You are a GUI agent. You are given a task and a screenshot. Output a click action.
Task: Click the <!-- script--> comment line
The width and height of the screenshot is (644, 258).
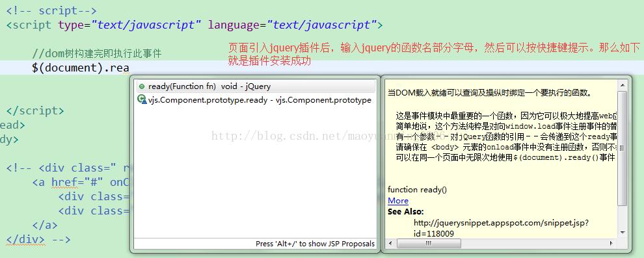[x=51, y=10]
